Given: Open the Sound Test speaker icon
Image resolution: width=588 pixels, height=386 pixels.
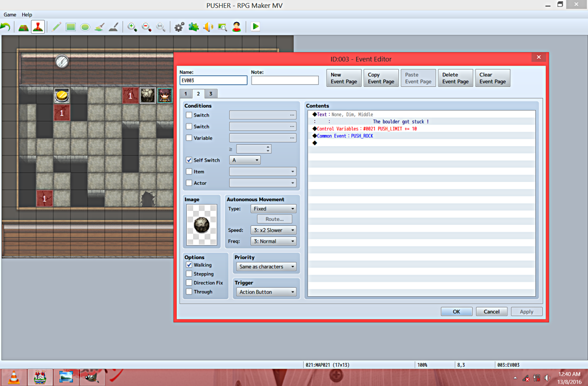Looking at the screenshot, I should pyautogui.click(x=208, y=27).
